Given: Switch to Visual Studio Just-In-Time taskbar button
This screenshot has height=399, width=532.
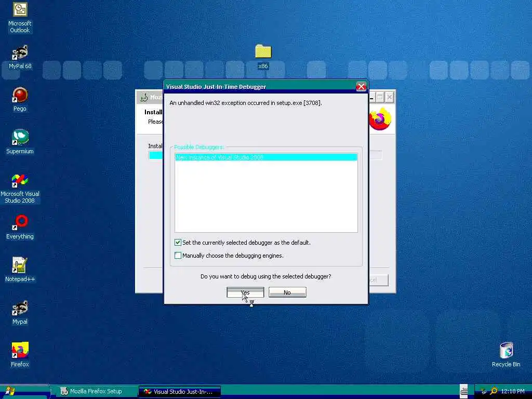Looking at the screenshot, I should point(180,392).
